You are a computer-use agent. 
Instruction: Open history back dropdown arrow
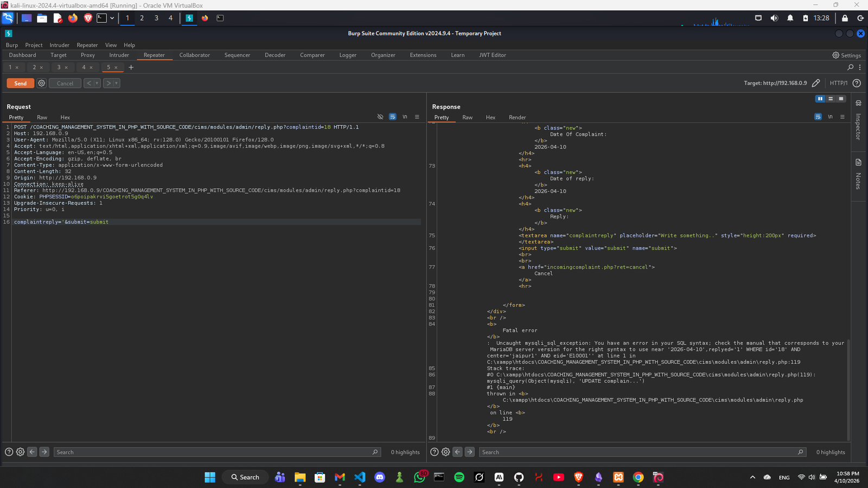coord(97,83)
